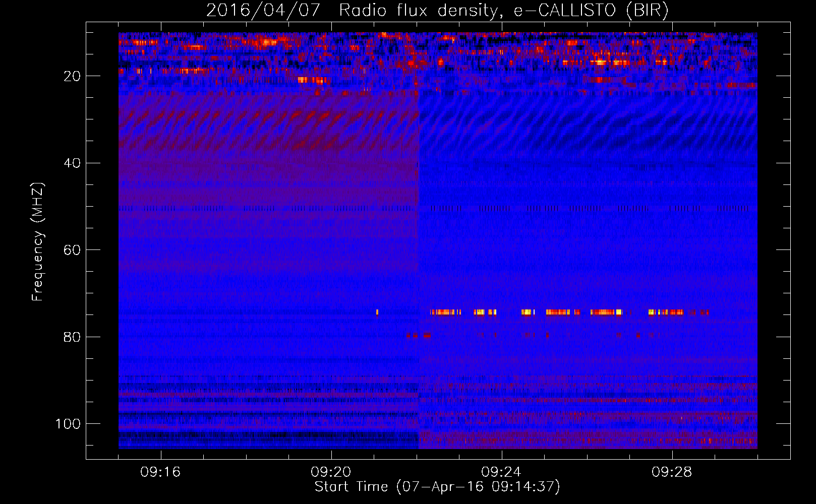
Task: Click the 09:28 time tick label
Action: tap(672, 472)
